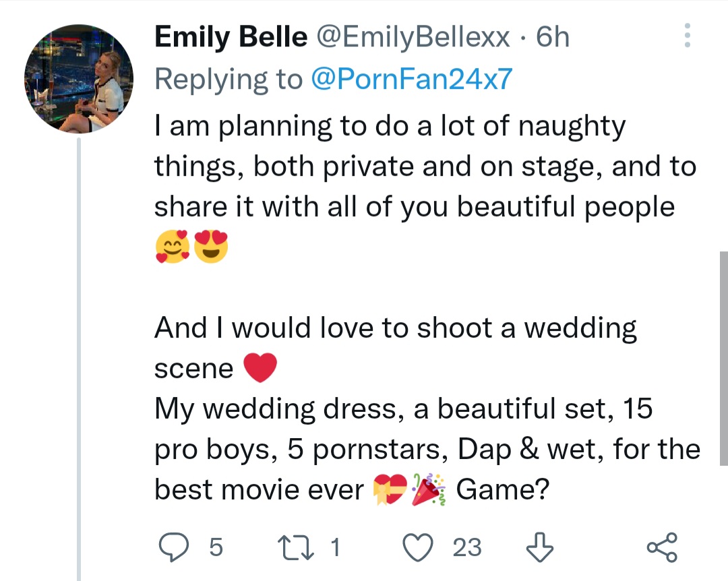
Task: Open the three-dot more options menu
Action: click(x=688, y=36)
